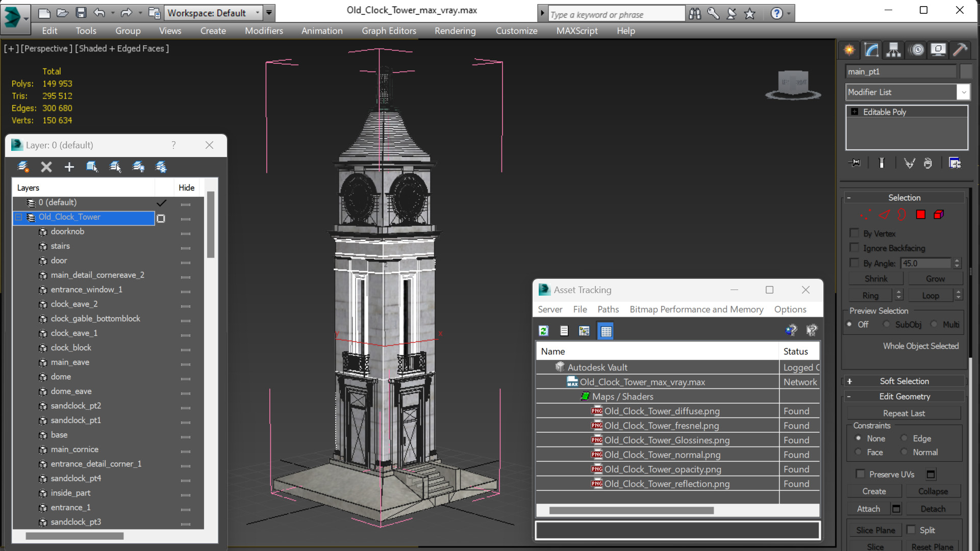Select Edge sub-object level
Image resolution: width=980 pixels, height=551 pixels.
884,215
